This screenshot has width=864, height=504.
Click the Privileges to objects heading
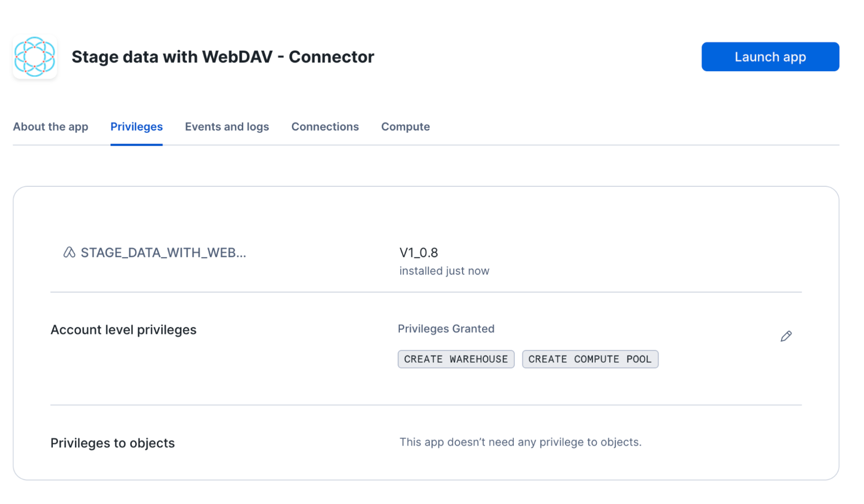click(x=112, y=443)
